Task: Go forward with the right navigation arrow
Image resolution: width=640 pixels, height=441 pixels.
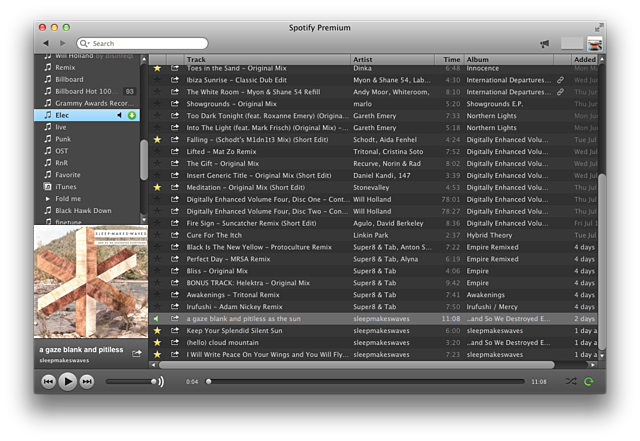Action: pos(62,43)
